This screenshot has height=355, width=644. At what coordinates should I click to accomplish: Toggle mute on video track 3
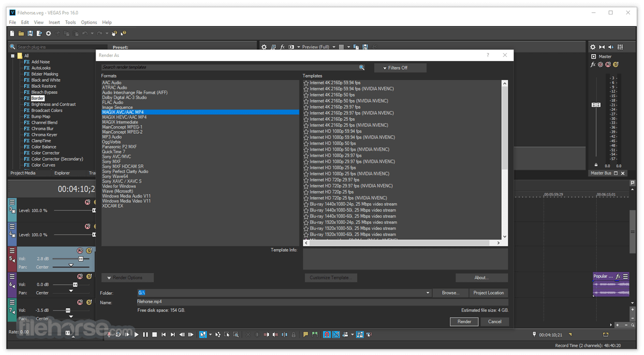87,202
